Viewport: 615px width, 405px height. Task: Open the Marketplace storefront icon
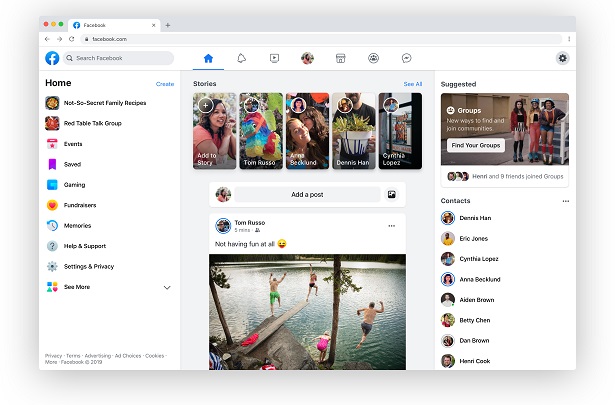point(340,58)
